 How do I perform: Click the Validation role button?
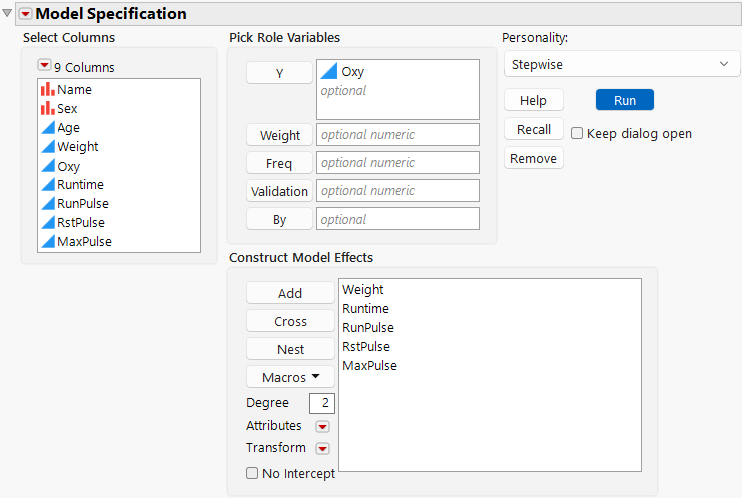coord(279,191)
